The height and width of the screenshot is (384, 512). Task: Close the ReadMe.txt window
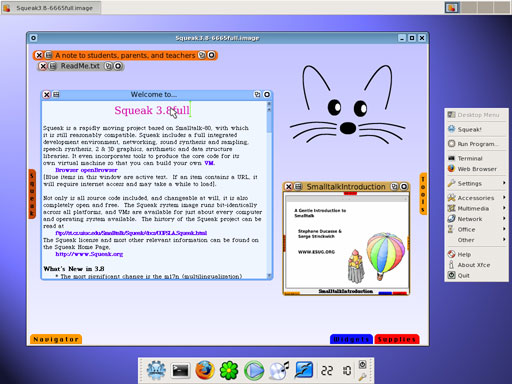tap(43, 66)
